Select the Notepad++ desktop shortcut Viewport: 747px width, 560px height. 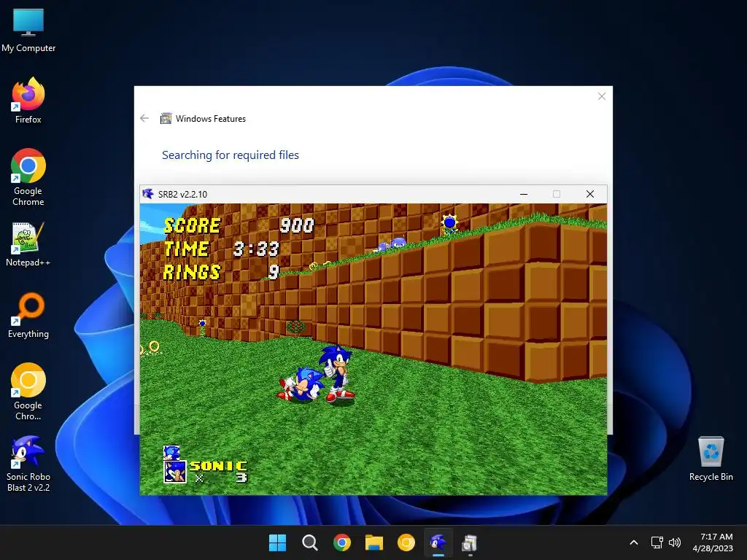coord(28,244)
